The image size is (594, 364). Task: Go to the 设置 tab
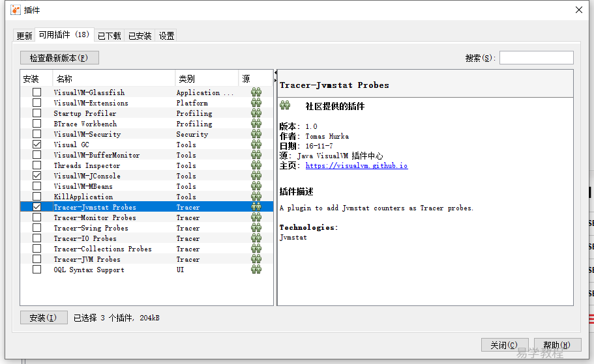tap(166, 36)
